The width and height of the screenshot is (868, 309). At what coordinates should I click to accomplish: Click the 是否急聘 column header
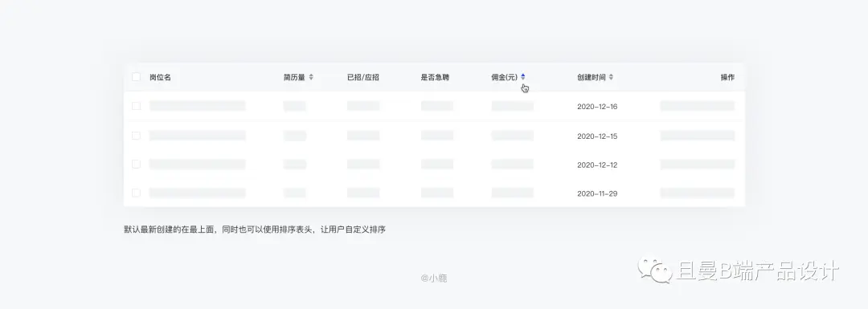[x=435, y=77]
